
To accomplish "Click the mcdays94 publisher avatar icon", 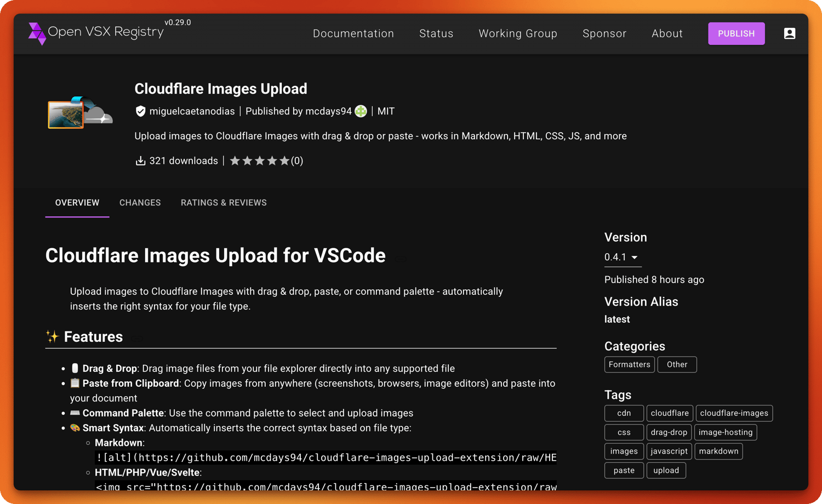I will pyautogui.click(x=361, y=111).
